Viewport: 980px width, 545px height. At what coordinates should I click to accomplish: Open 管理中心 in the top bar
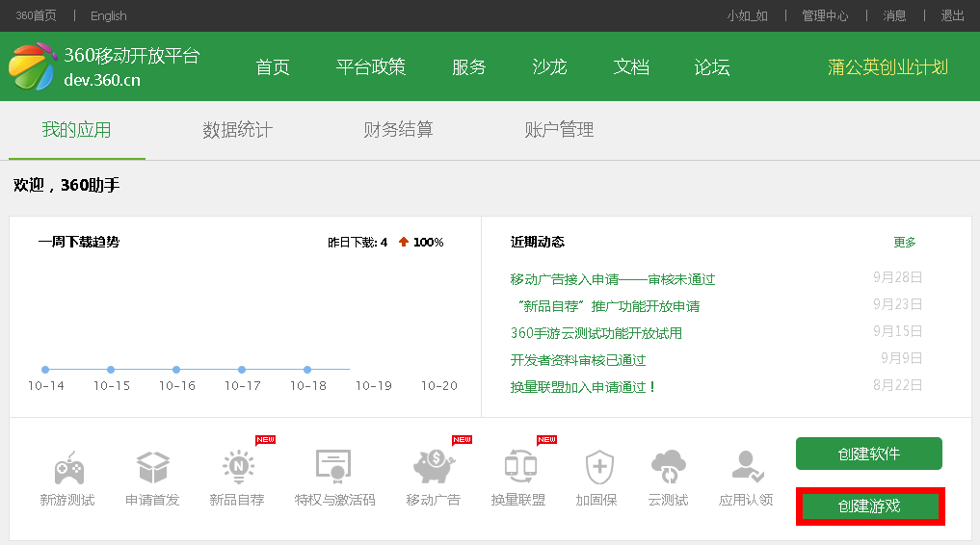point(825,15)
